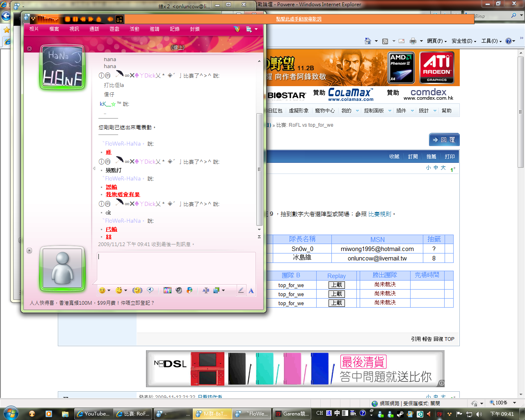This screenshot has height=420, width=525.
Task: Select the handwriting pen icon
Action: pos(241,290)
